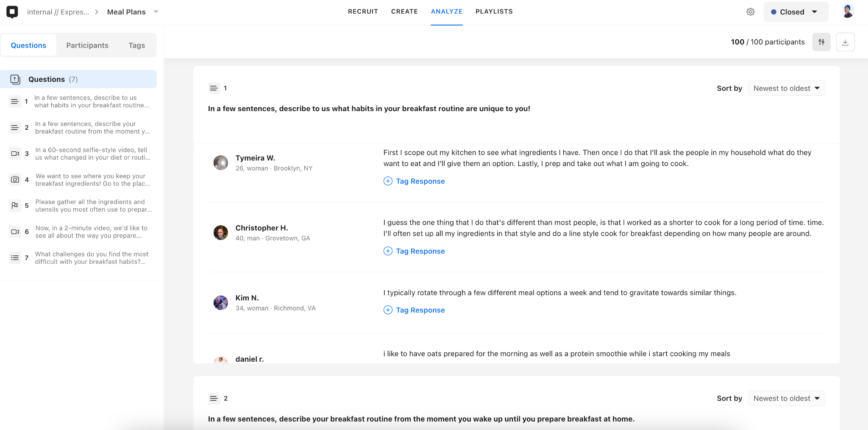Expand the Closed status dropdown

(x=796, y=12)
